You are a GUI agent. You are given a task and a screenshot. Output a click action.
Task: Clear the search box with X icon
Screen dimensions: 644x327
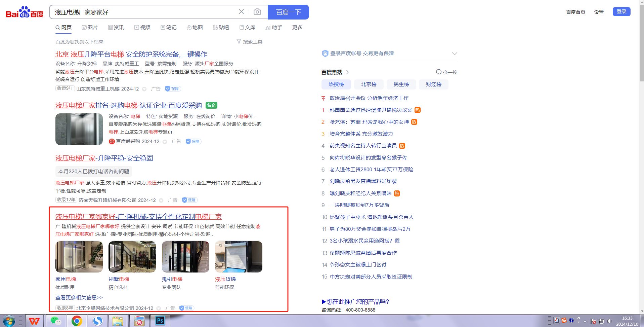coord(241,12)
